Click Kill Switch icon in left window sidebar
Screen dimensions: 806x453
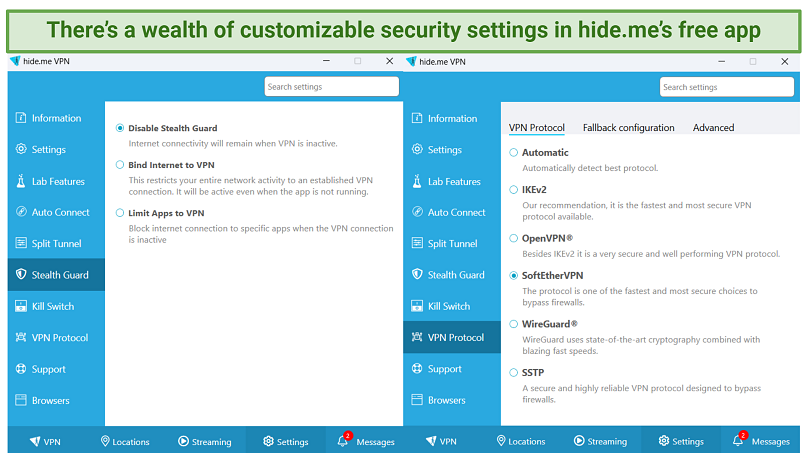[x=21, y=306]
